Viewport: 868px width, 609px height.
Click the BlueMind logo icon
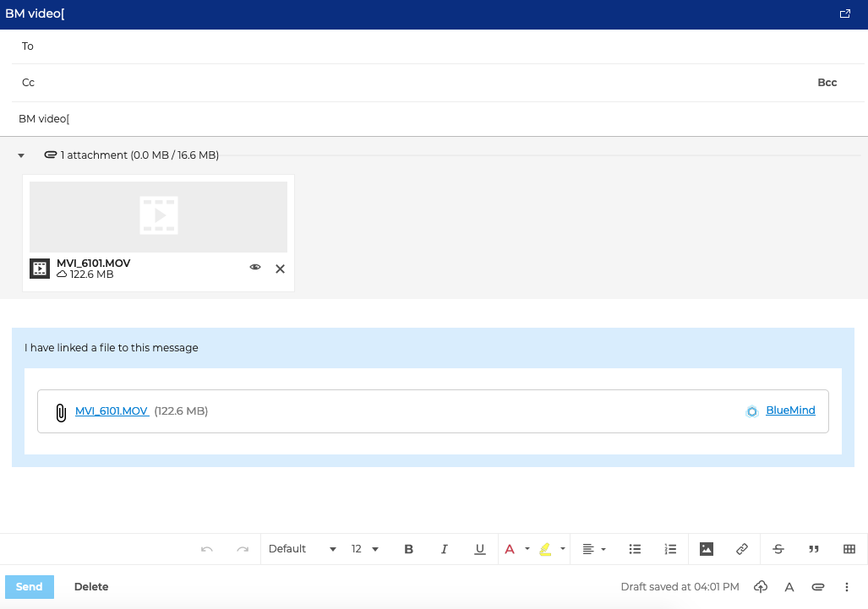(751, 411)
